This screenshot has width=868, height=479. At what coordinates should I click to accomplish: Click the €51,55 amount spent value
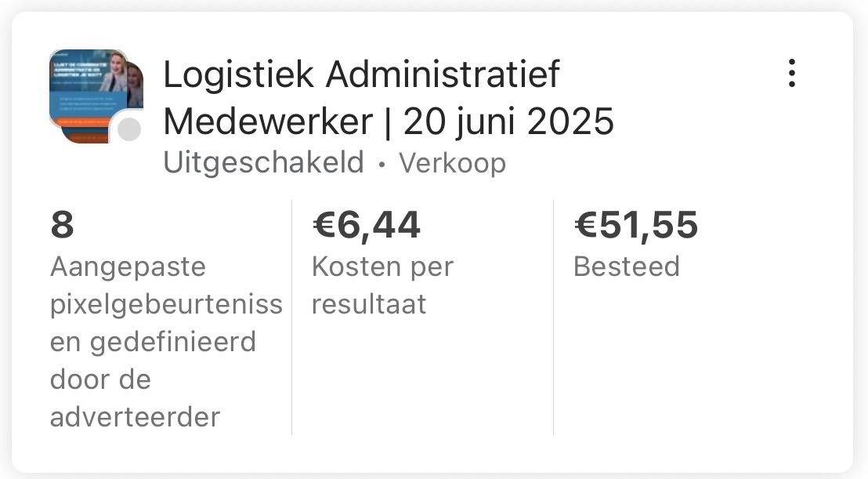pos(635,226)
